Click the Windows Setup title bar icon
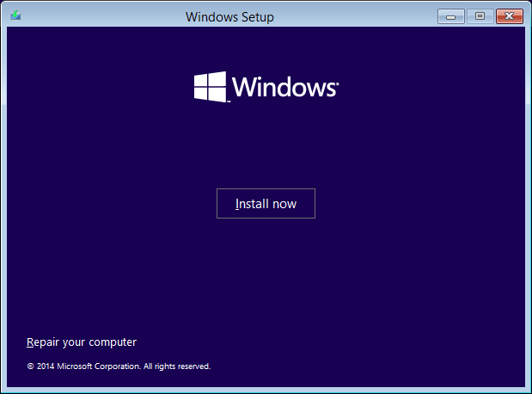 point(15,15)
